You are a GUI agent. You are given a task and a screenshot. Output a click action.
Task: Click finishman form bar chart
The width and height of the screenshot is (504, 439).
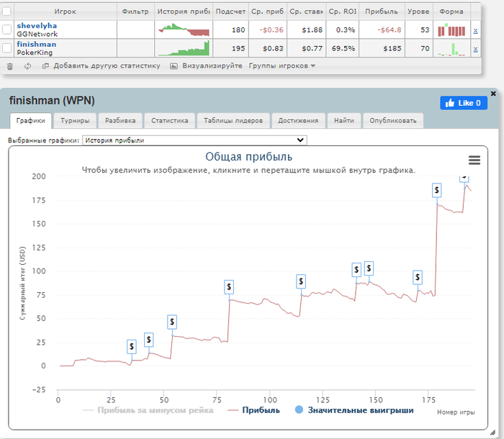point(451,49)
